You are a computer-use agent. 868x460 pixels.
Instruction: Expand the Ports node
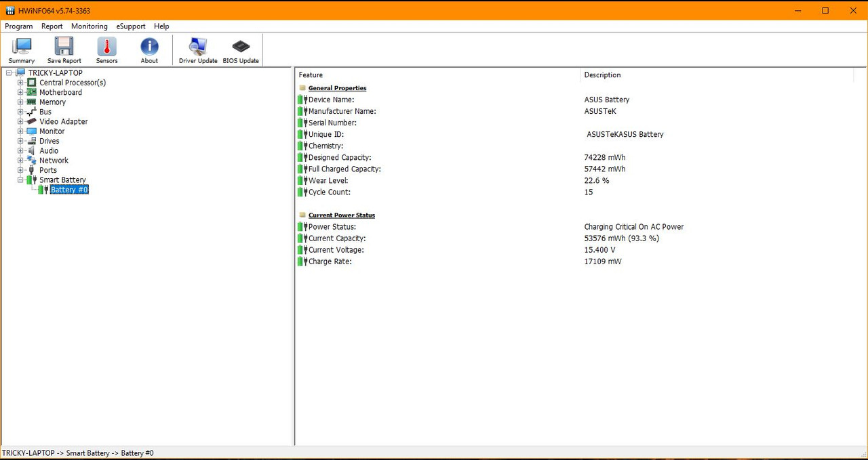tap(20, 170)
